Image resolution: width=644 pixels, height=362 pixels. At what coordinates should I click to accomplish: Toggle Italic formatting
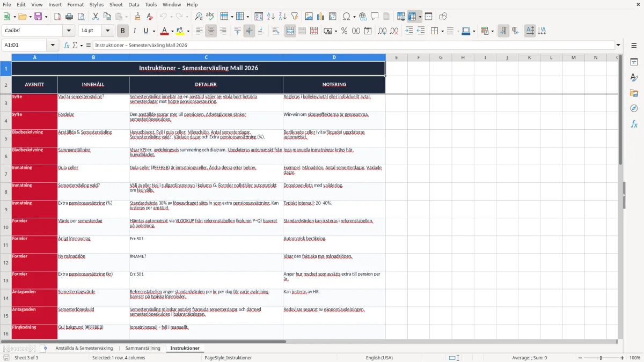[135, 31]
